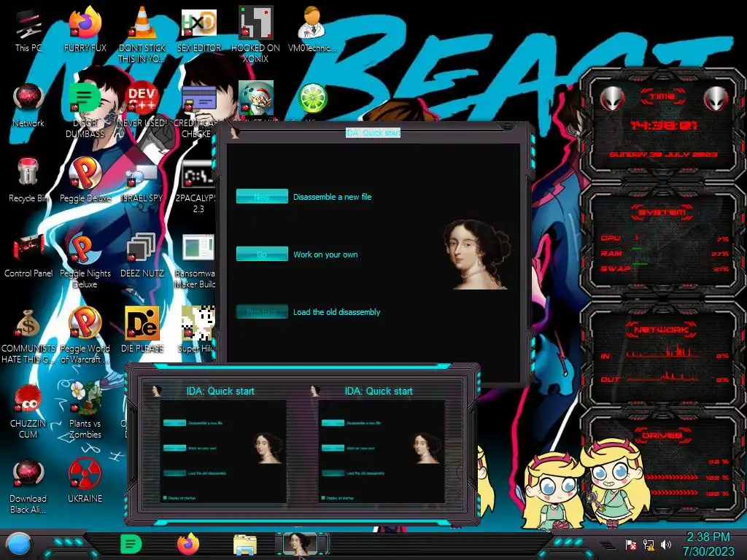Click the IDA window title bar portrait icon
The image size is (747, 560).
pyautogui.click(x=234, y=133)
